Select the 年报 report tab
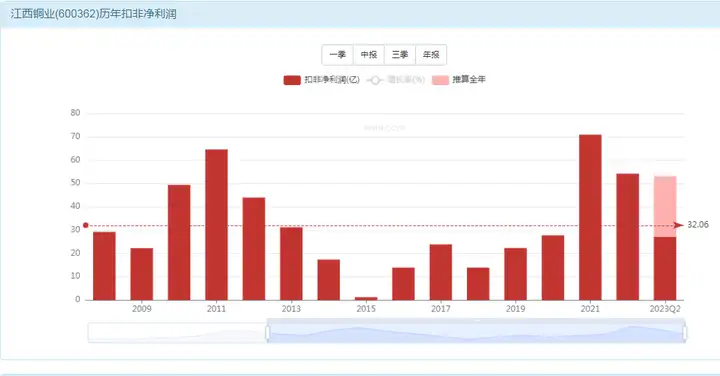 coord(431,55)
